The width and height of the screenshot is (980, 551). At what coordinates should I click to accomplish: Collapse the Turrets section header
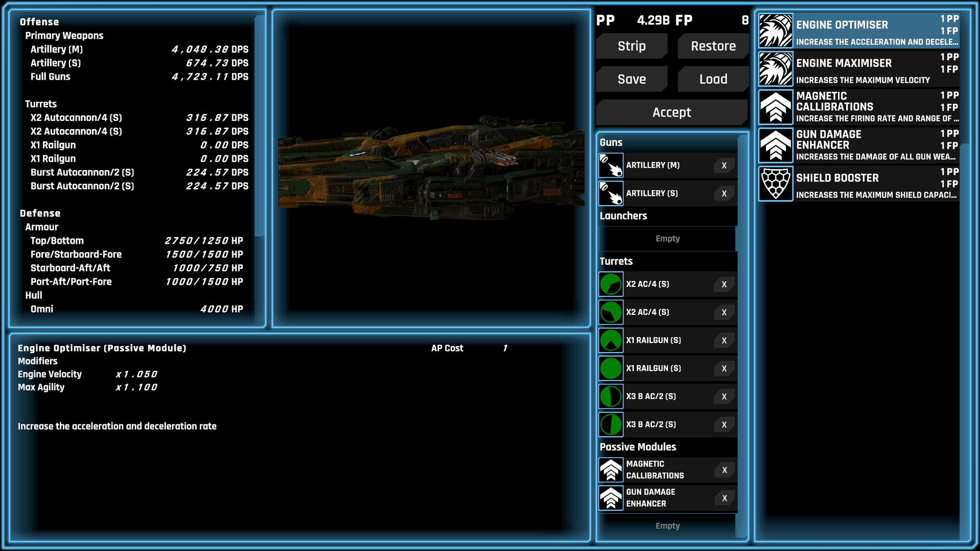pyautogui.click(x=616, y=261)
